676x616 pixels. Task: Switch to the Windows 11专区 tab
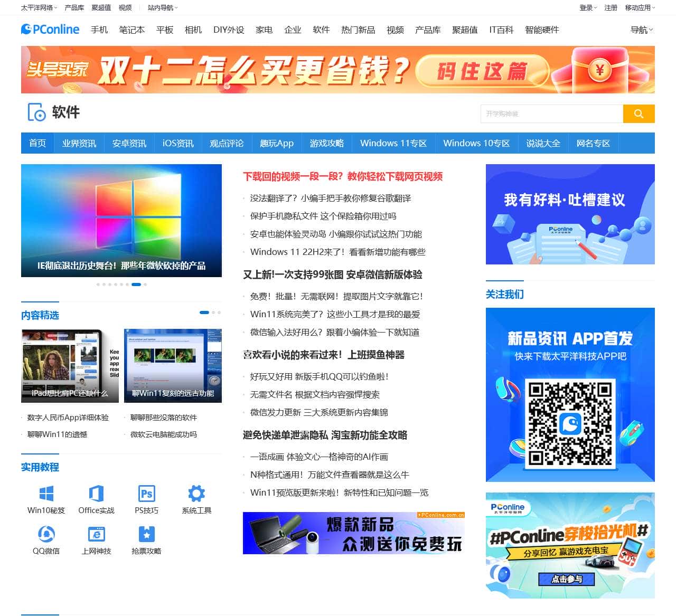[x=393, y=143]
